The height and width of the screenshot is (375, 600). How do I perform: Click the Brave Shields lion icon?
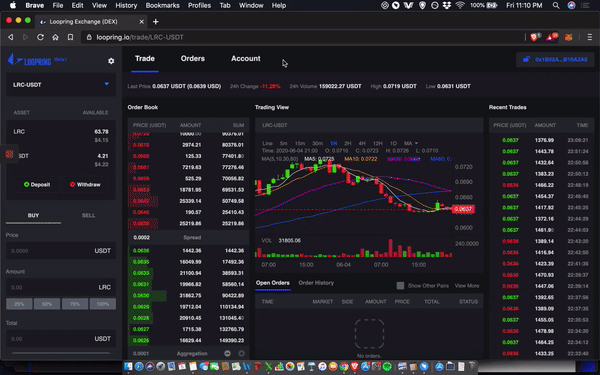pos(534,37)
